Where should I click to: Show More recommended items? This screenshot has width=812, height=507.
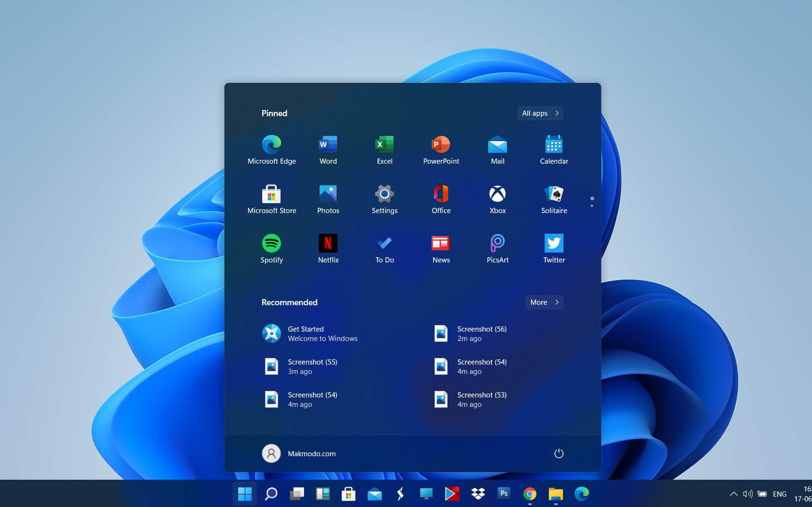click(544, 302)
